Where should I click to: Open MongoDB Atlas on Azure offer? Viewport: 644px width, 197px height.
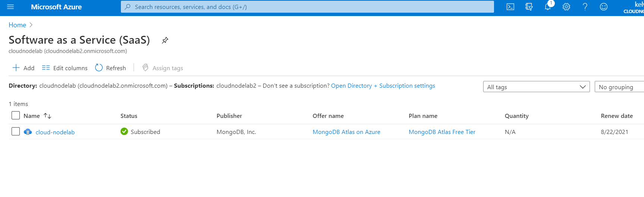click(346, 132)
